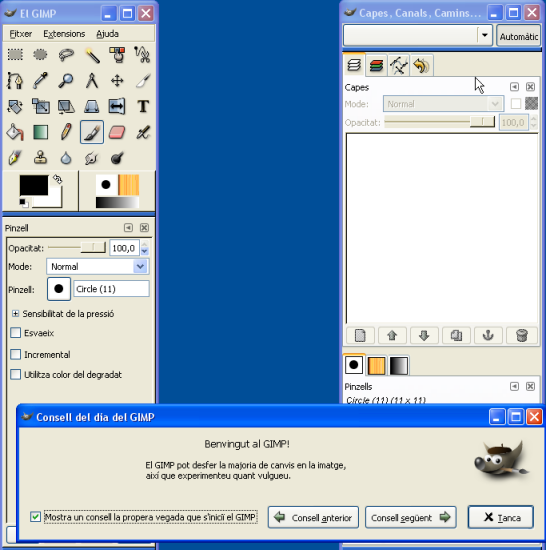Choose the Bucket Fill tool
Screen dimensions: 546x550
15,132
